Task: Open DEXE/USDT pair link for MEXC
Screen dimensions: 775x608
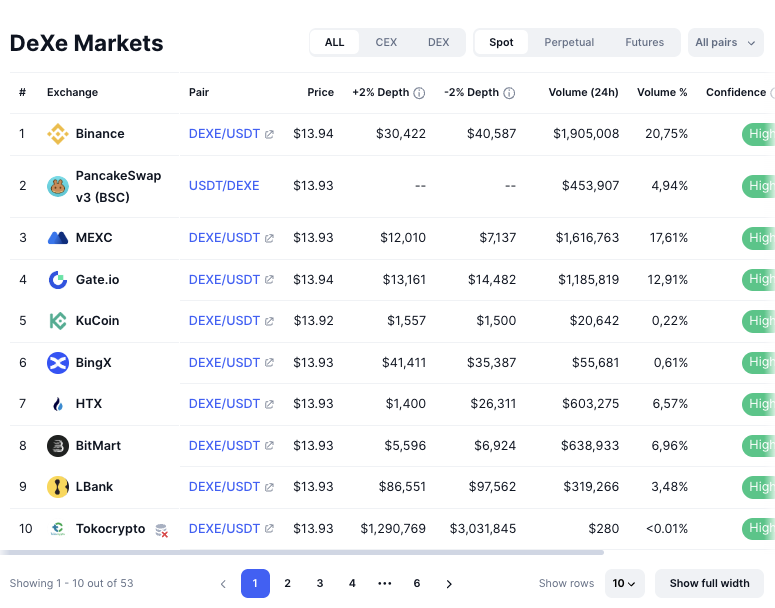Action: [x=224, y=238]
